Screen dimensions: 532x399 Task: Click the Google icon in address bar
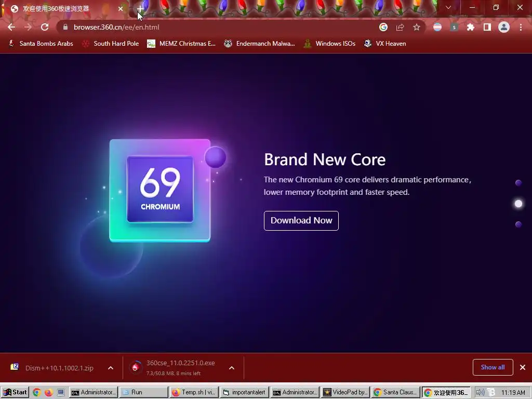[x=383, y=27]
